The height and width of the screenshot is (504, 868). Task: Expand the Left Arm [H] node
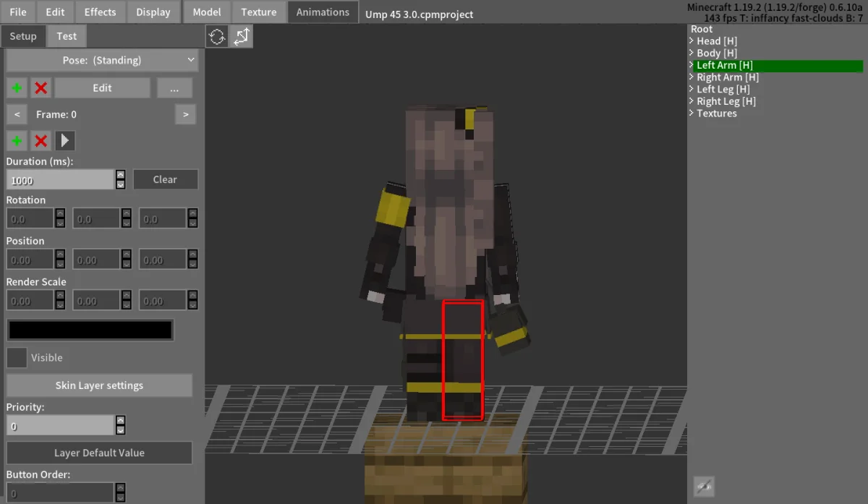coord(692,65)
